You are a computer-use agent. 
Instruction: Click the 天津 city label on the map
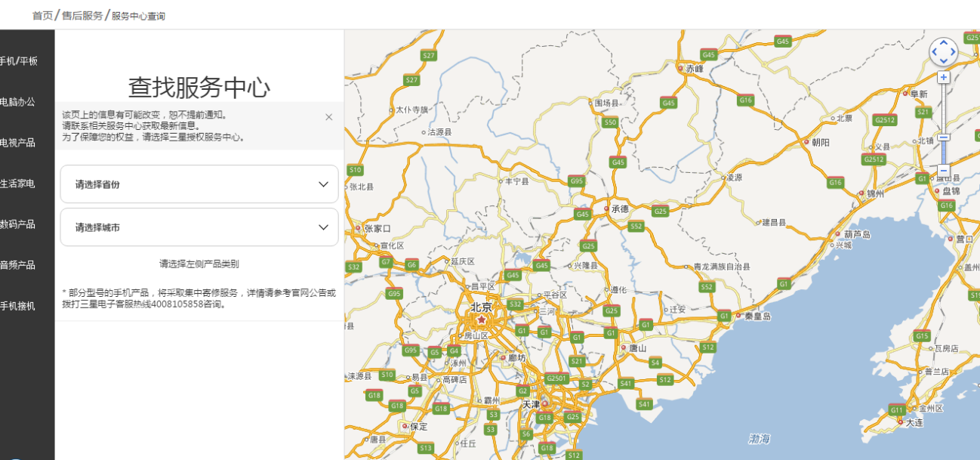point(532,404)
